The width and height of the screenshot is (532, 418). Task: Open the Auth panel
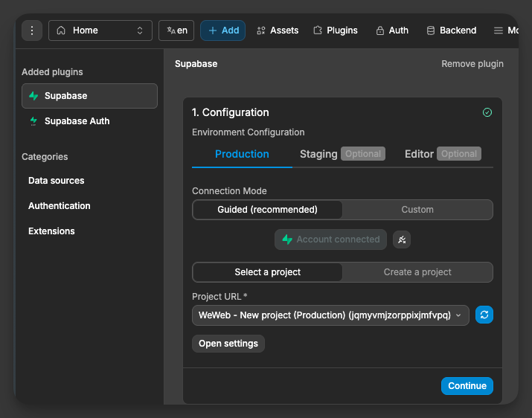(x=392, y=30)
